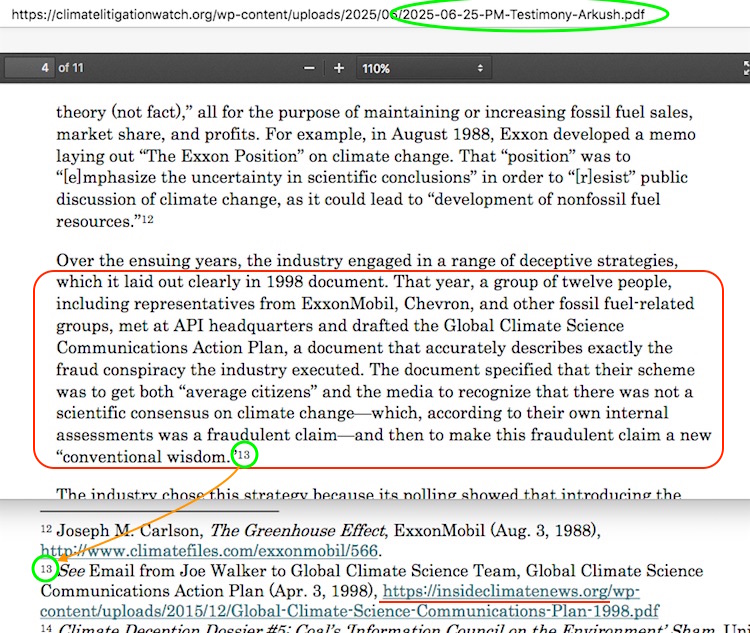This screenshot has width=750, height=633.
Task: Click the PDF filename in the URL
Action: pos(530,15)
